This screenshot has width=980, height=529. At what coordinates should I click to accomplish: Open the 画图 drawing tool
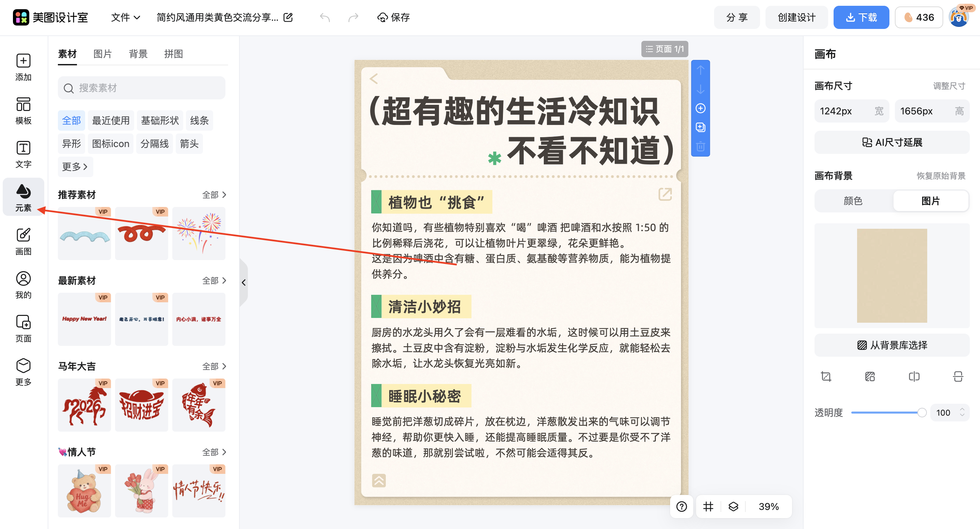click(23, 241)
